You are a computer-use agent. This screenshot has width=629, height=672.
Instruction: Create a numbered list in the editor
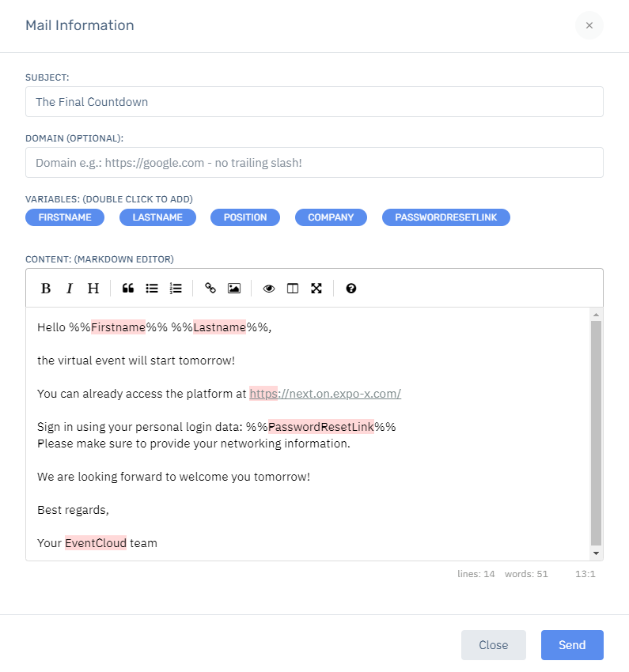click(x=176, y=289)
